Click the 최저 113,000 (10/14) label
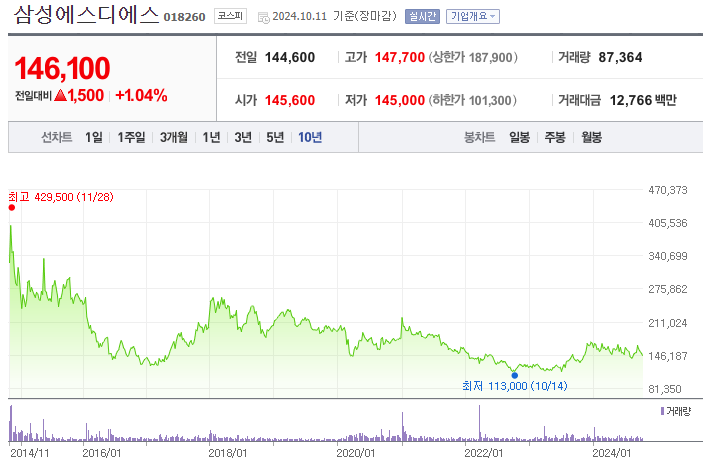 click(x=515, y=386)
